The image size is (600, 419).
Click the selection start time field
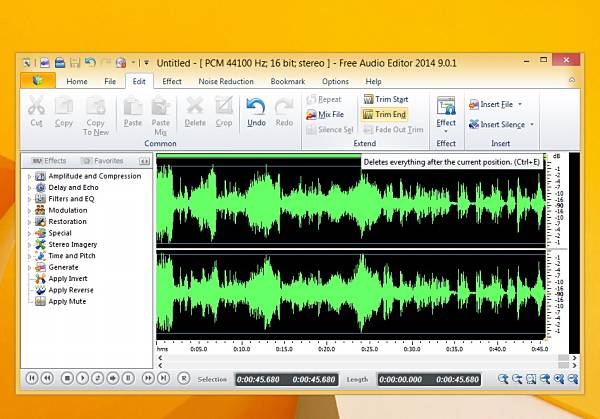pyautogui.click(x=258, y=380)
